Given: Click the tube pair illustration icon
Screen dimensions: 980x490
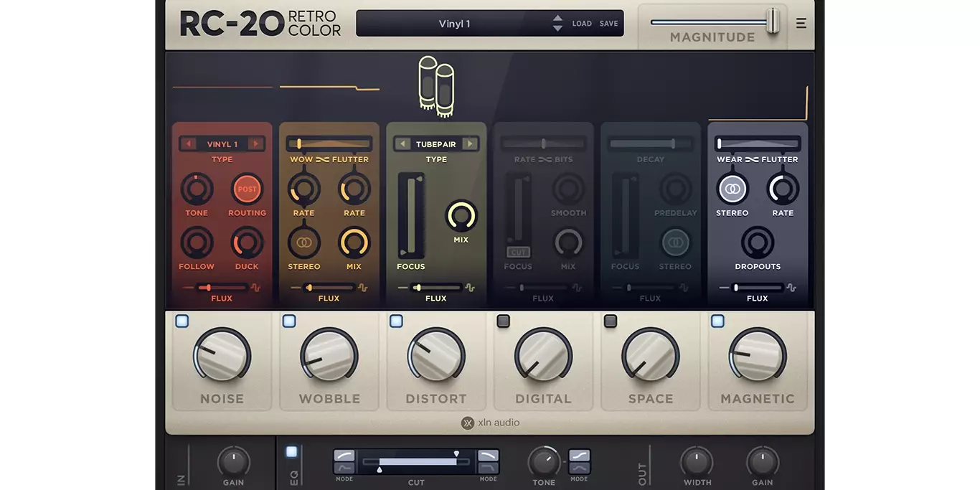Looking at the screenshot, I should point(436,86).
